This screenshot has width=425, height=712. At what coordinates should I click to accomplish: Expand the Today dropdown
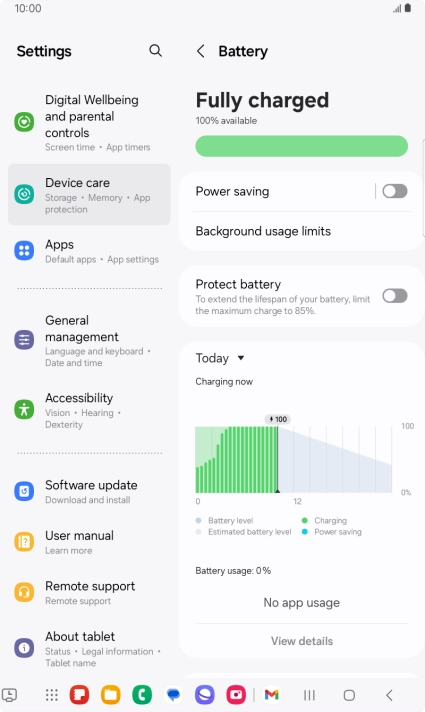(x=220, y=358)
